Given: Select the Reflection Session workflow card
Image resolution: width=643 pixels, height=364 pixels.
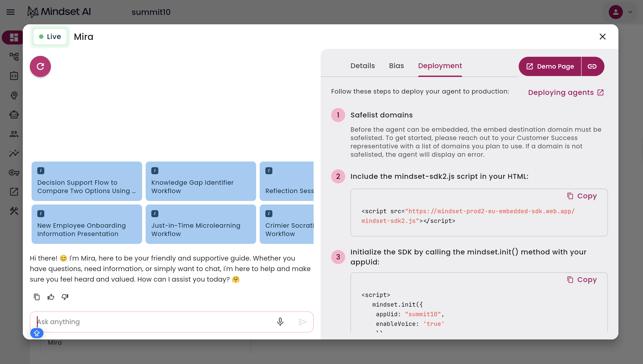Looking at the screenshot, I should (287, 181).
